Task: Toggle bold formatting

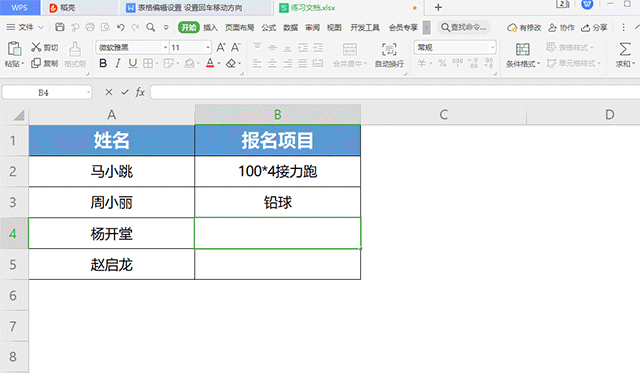Action: (x=103, y=63)
